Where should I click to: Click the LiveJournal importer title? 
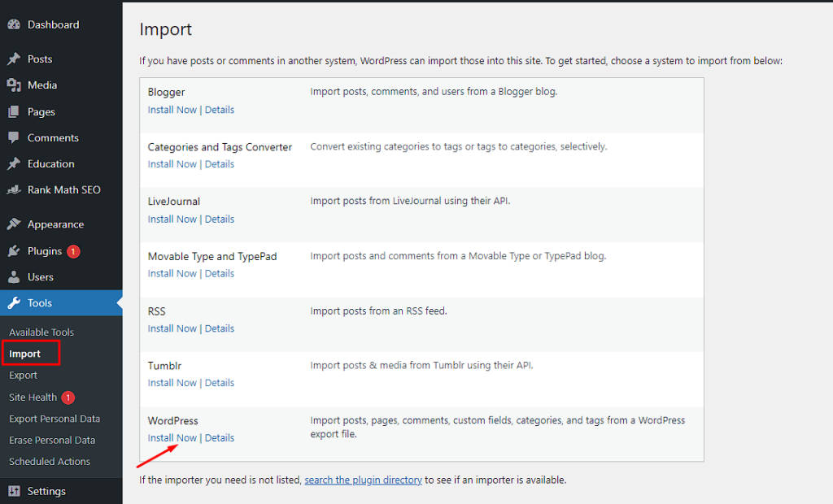pos(174,202)
